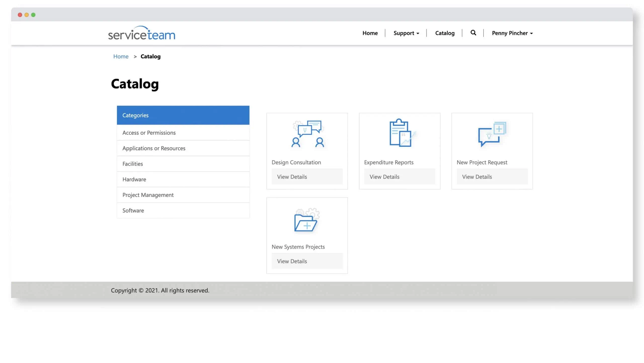644x363 pixels.
Task: Open the Penny Pincher user menu
Action: [x=512, y=33]
